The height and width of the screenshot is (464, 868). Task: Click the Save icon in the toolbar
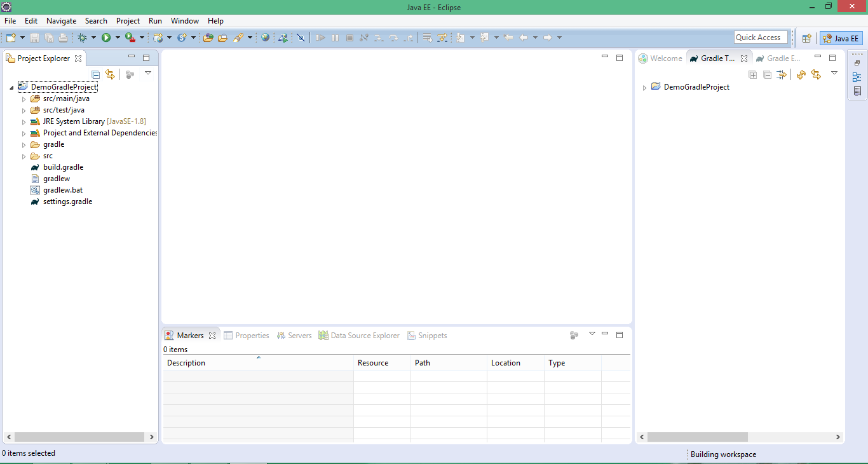[35, 38]
